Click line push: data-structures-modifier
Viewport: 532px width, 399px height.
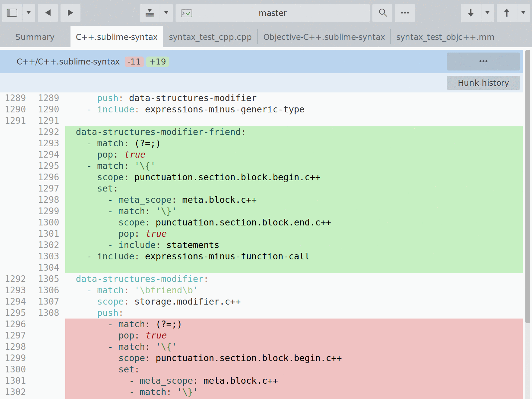pyautogui.click(x=294, y=98)
